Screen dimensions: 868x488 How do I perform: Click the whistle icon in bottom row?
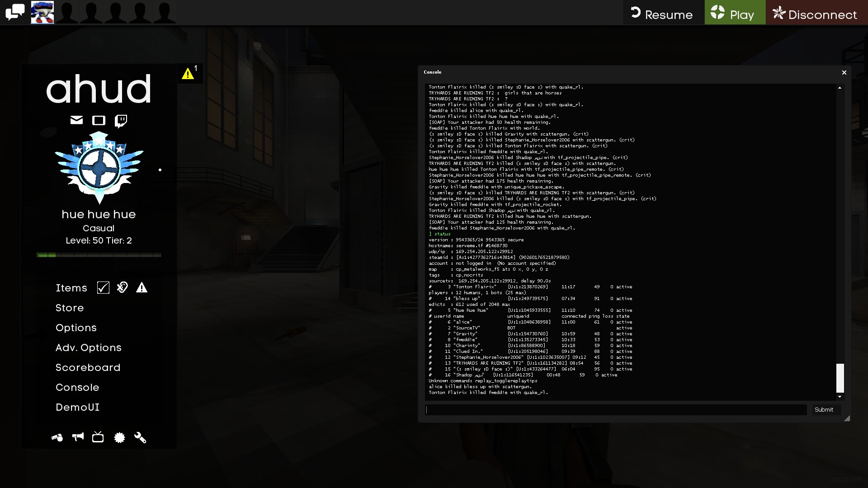[x=57, y=437]
